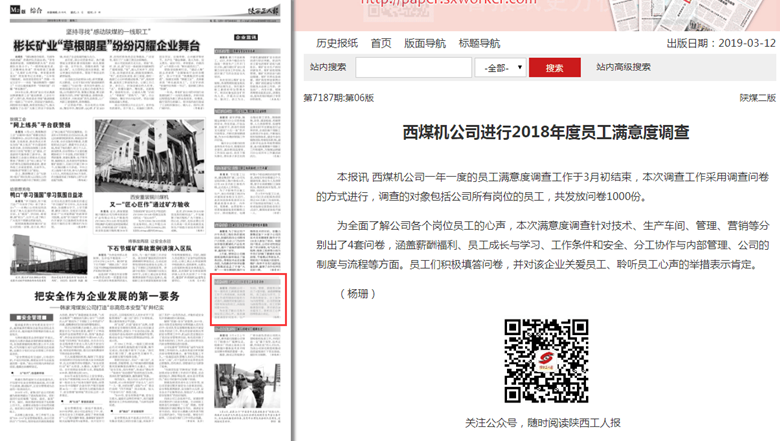Click the coal train facility photo
Viewport: 780px width, 441px height.
point(49,255)
